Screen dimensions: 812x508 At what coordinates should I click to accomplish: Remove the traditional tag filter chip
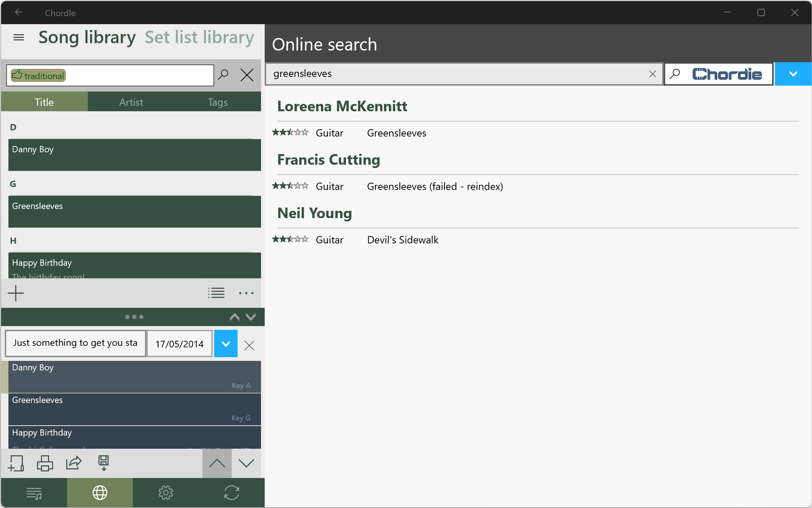pyautogui.click(x=38, y=75)
